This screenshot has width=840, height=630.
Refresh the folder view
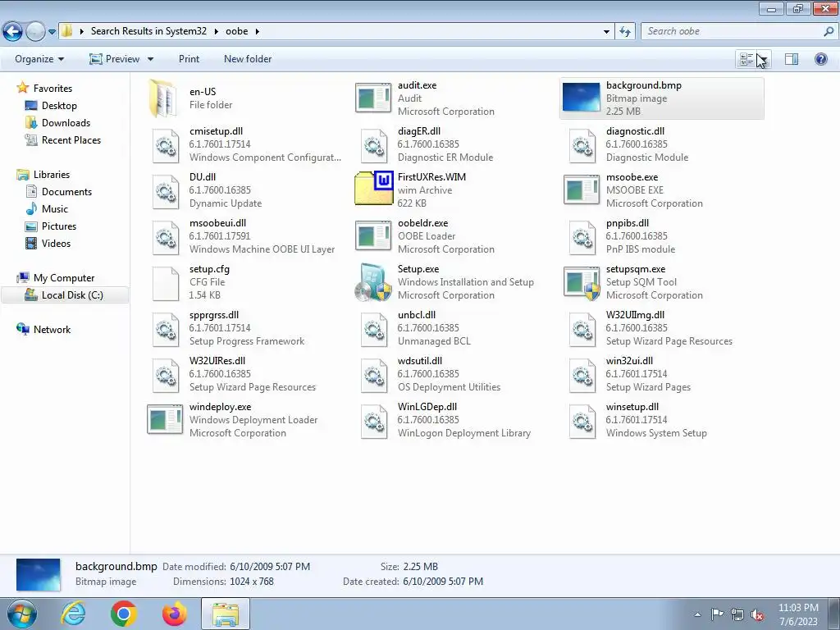click(x=624, y=32)
